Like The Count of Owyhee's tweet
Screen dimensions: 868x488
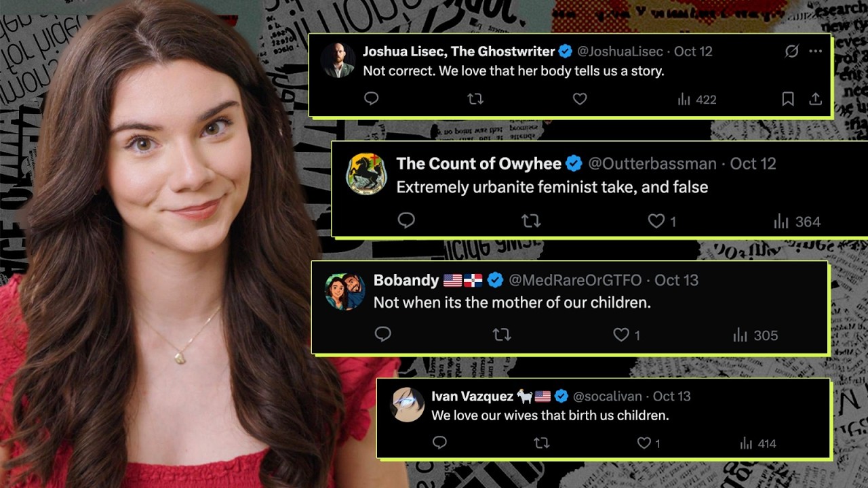point(662,221)
